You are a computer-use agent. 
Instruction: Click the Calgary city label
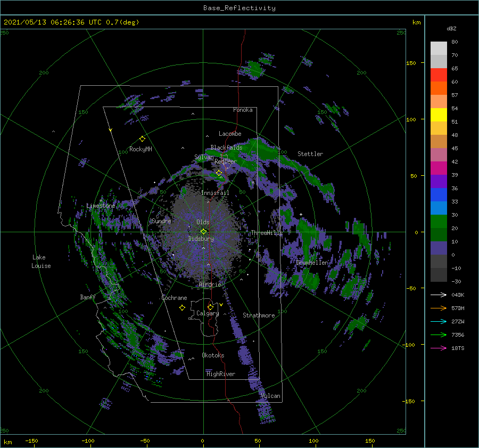[208, 313]
